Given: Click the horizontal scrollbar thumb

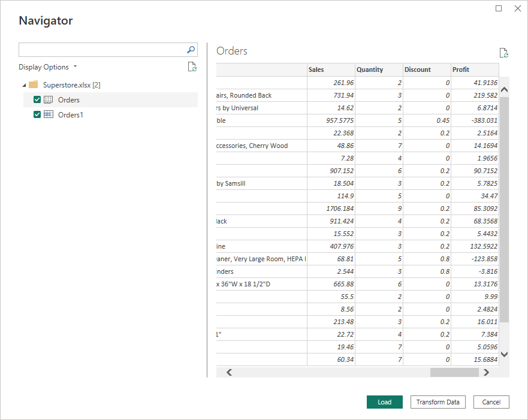Looking at the screenshot, I should point(454,373).
